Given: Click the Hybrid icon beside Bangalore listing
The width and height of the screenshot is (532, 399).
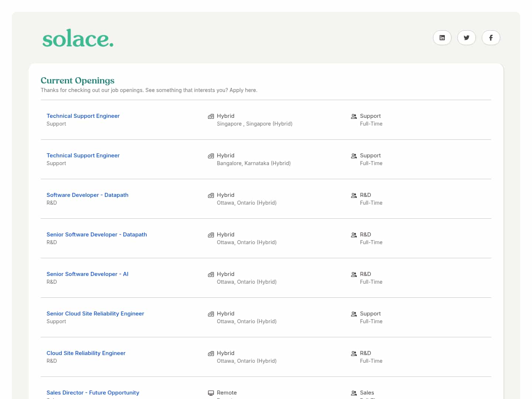Looking at the screenshot, I should (211, 156).
